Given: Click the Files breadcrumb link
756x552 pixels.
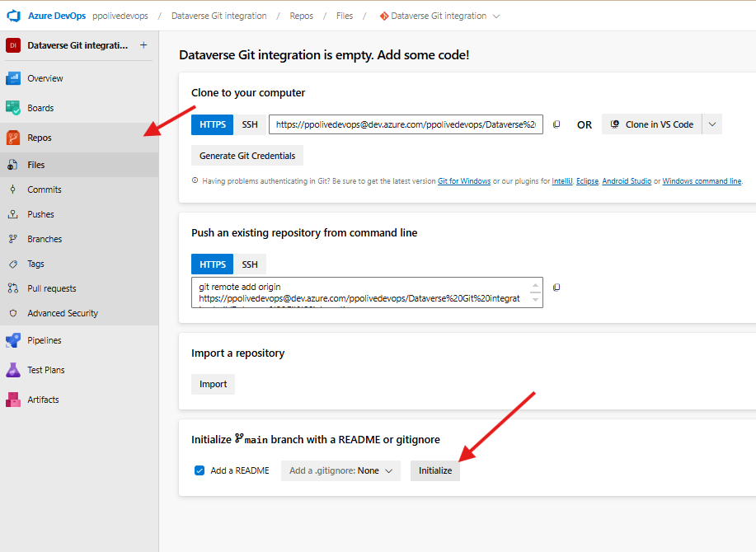Looking at the screenshot, I should tap(345, 16).
